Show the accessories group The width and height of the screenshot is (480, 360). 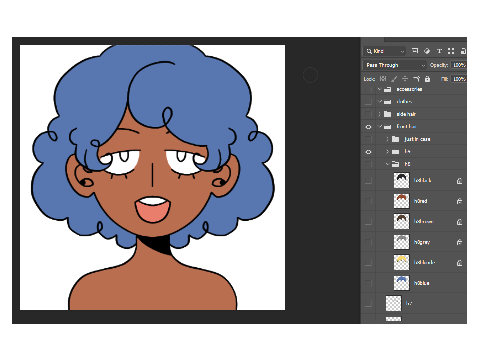click(368, 89)
